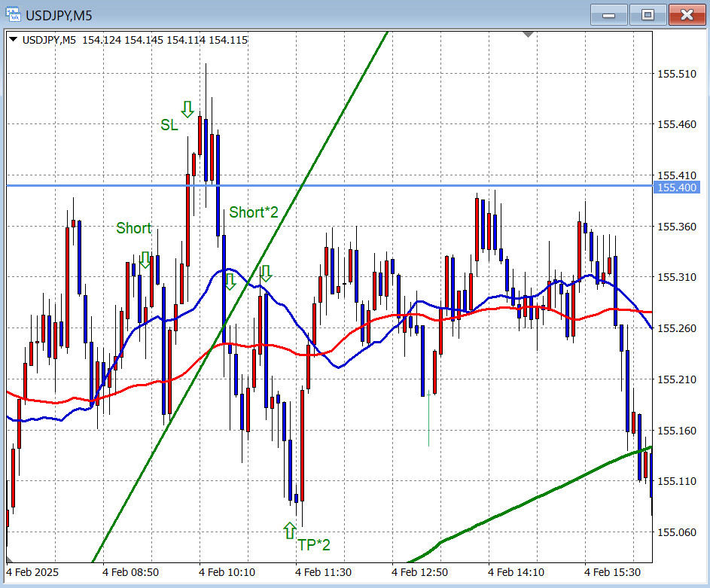Click the down arrow marker next to SL
The height and width of the screenshot is (588, 710).
pos(187,108)
